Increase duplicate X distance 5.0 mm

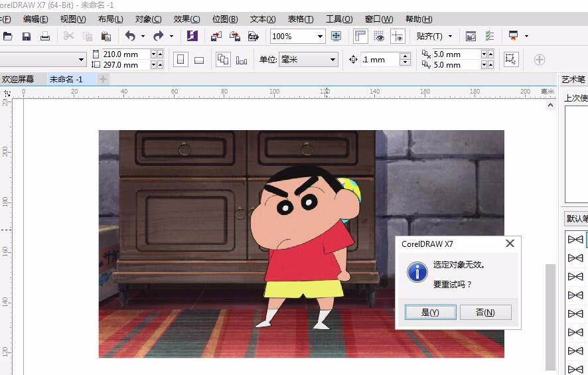490,54
